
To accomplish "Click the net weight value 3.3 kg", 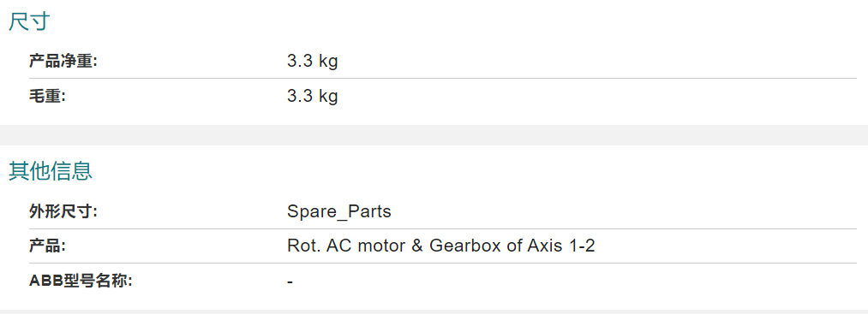I will click(x=312, y=61).
